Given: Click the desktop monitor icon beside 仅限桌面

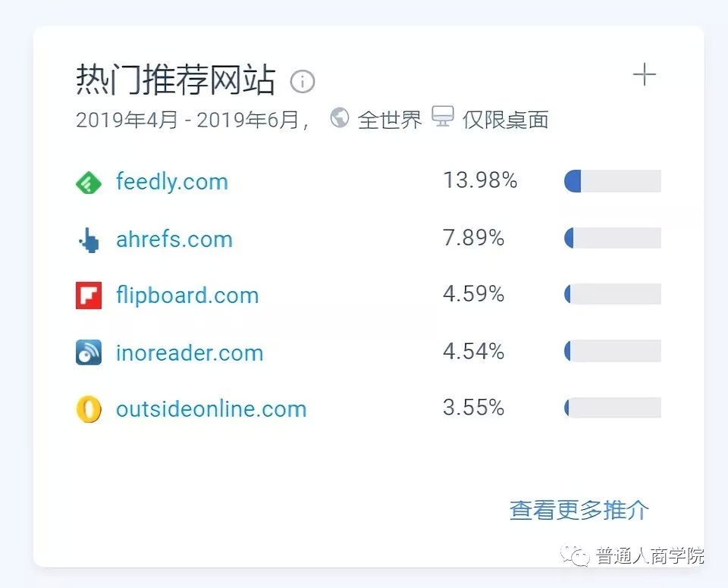Looking at the screenshot, I should tap(444, 117).
